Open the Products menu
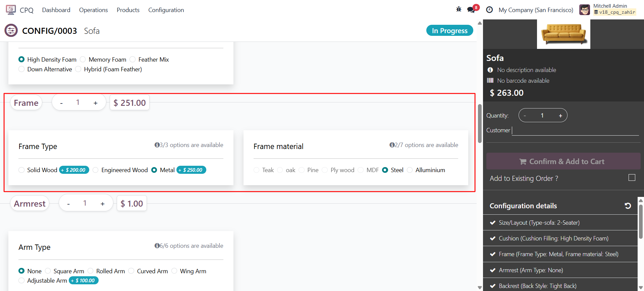The height and width of the screenshot is (291, 644). 128,10
